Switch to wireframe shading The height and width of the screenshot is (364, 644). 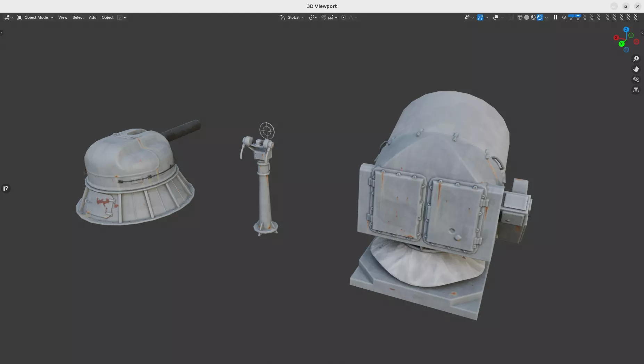click(520, 17)
